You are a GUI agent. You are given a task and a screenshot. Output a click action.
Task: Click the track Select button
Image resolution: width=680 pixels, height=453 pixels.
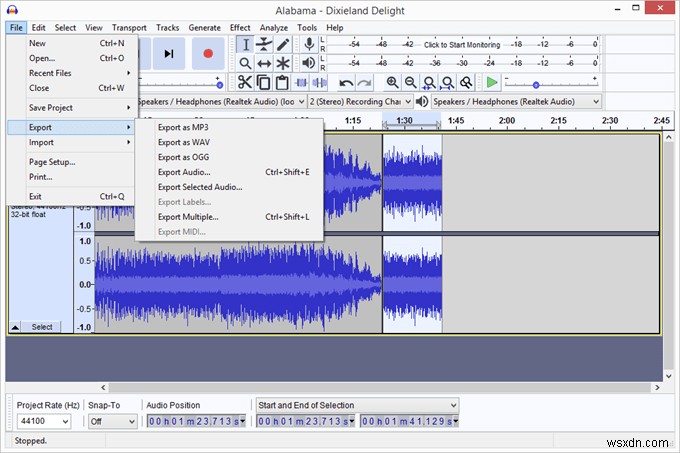point(42,327)
